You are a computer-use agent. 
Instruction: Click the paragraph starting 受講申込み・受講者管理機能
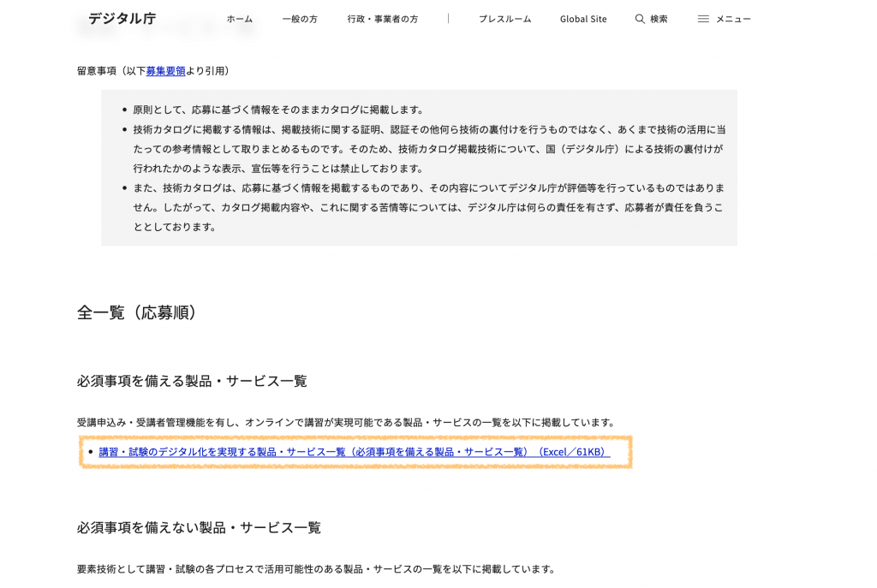346,422
